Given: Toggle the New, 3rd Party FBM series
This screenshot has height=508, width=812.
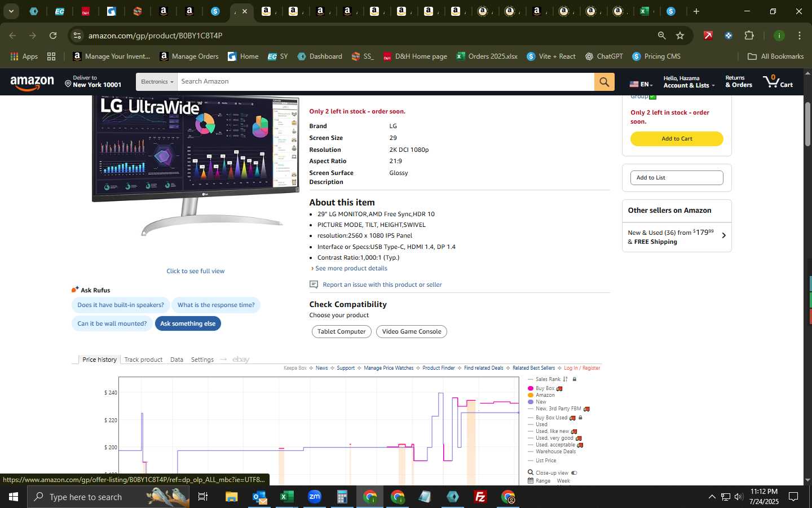Looking at the screenshot, I should coord(558,409).
